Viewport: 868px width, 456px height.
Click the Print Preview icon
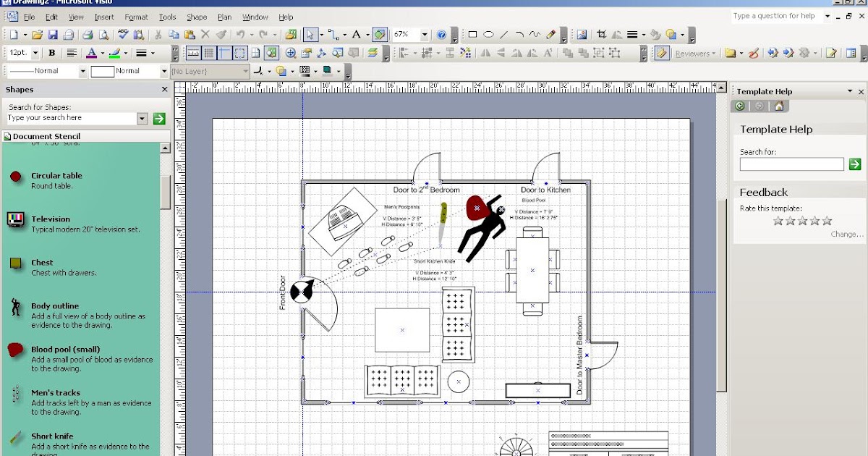103,34
